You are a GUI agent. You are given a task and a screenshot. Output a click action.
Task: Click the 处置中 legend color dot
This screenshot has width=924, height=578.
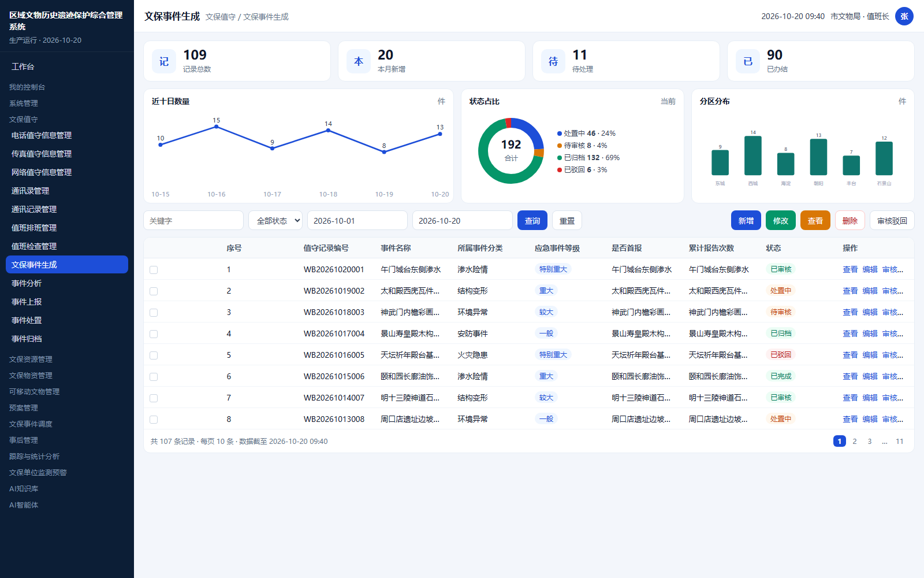coord(560,134)
